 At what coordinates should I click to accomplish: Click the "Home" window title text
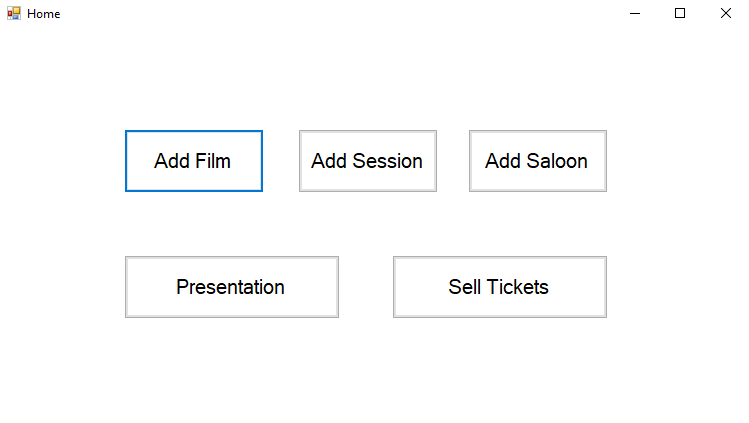click(x=44, y=14)
